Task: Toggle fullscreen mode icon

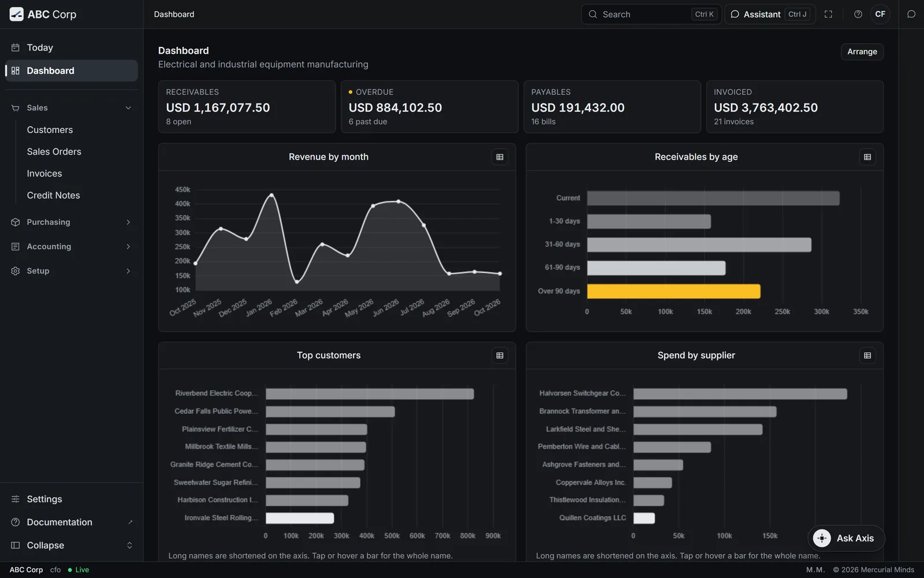Action: [x=828, y=14]
